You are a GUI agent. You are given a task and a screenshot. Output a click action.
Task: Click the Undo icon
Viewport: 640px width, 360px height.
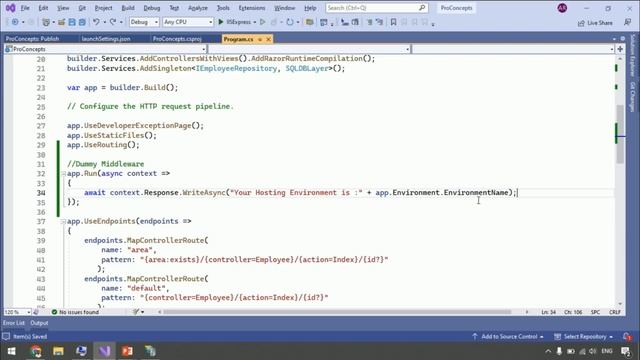click(x=96, y=22)
